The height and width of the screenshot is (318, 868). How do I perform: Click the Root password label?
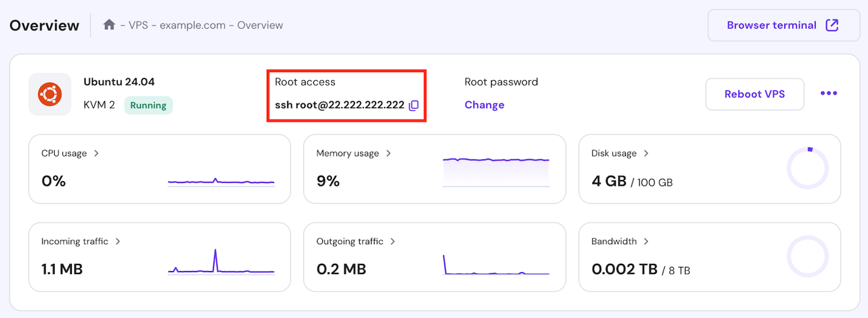point(501,82)
